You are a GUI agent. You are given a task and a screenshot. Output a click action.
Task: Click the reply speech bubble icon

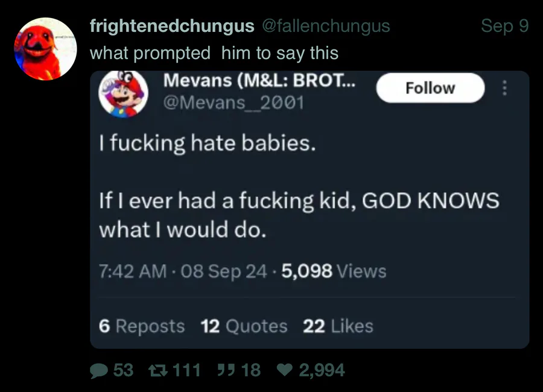pos(99,370)
